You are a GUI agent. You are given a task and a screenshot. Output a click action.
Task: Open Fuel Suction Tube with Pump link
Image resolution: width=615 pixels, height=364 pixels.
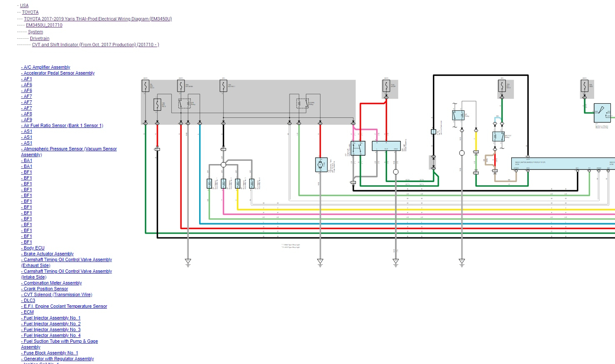(60, 344)
